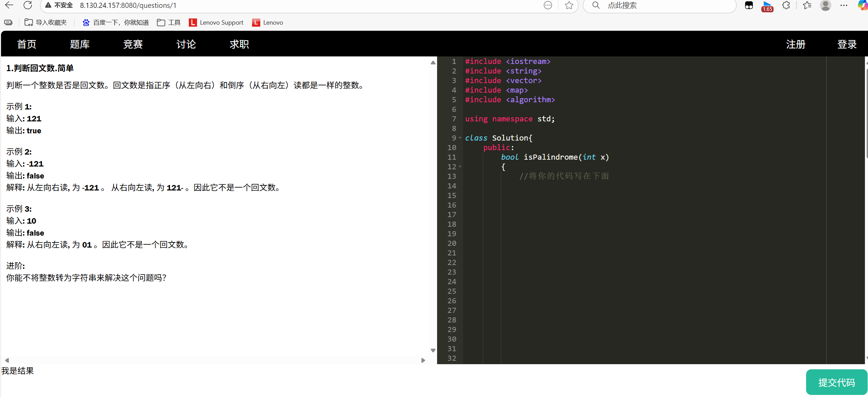Open 导入收藏夹 bookmark
The image size is (868, 397).
46,23
